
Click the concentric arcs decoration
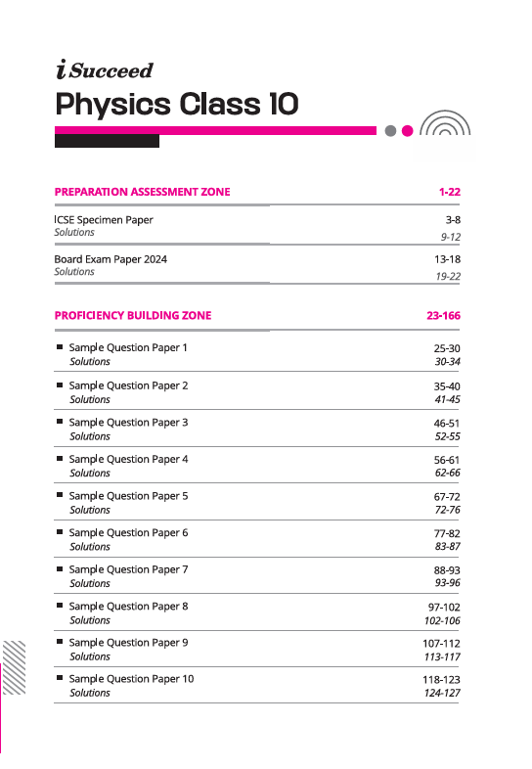pyautogui.click(x=445, y=122)
